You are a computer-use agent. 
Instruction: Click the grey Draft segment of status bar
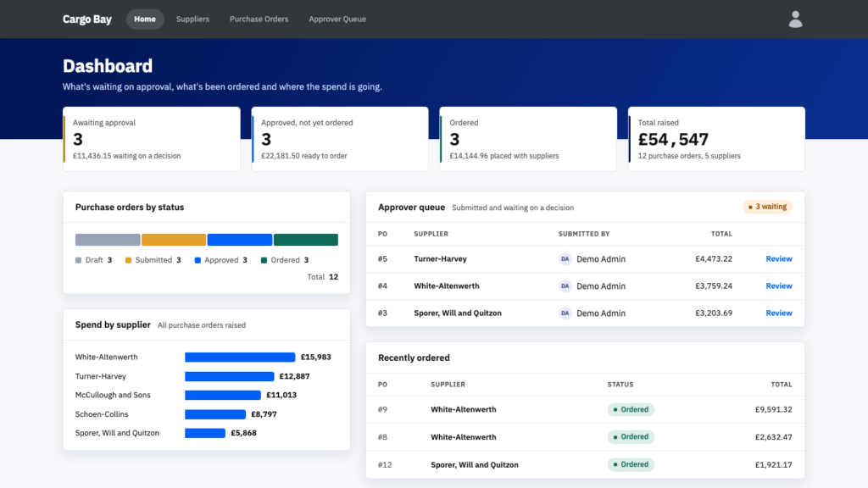[108, 240]
